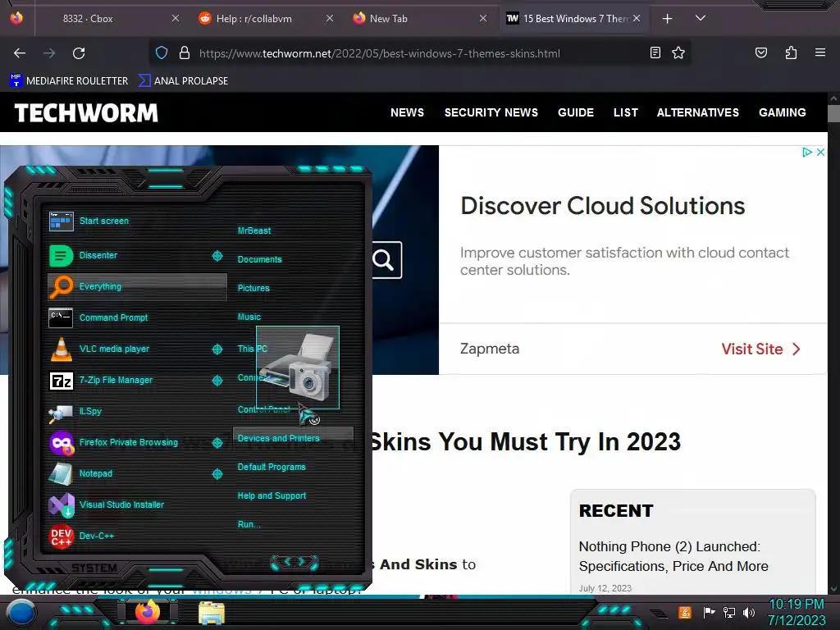Screen dimensions: 840x630
Task: Open ALTERNATIVES nav link
Action: pyautogui.click(x=698, y=112)
